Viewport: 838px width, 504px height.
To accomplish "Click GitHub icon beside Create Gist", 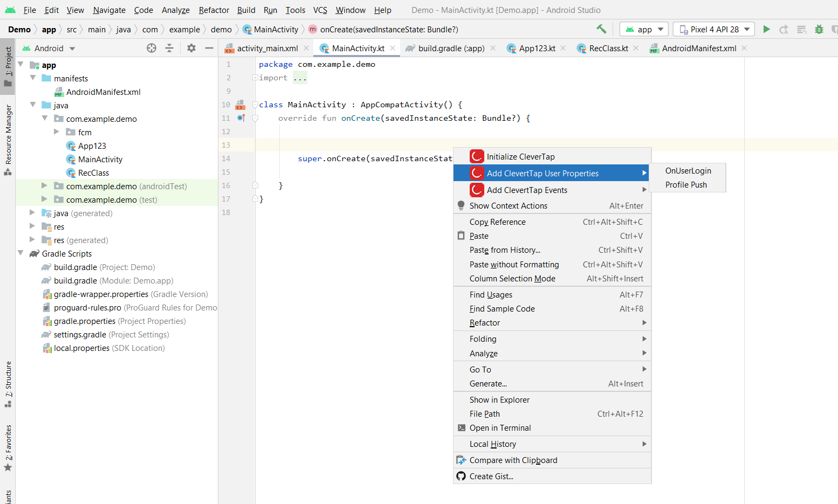I will click(x=461, y=476).
